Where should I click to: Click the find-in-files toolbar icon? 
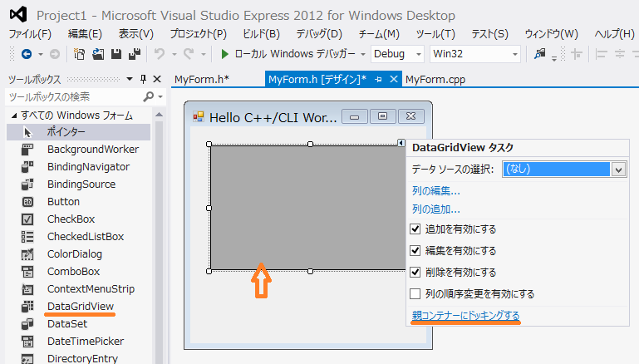click(x=540, y=54)
